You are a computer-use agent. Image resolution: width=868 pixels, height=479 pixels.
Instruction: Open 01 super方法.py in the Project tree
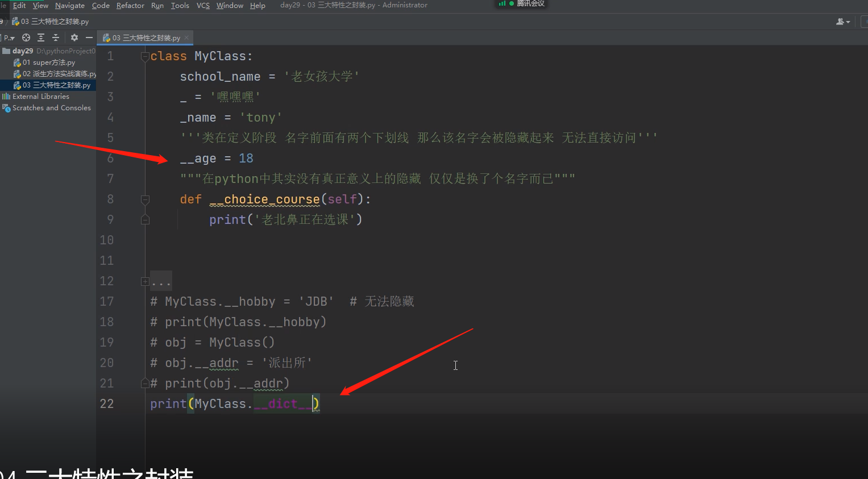(49, 63)
